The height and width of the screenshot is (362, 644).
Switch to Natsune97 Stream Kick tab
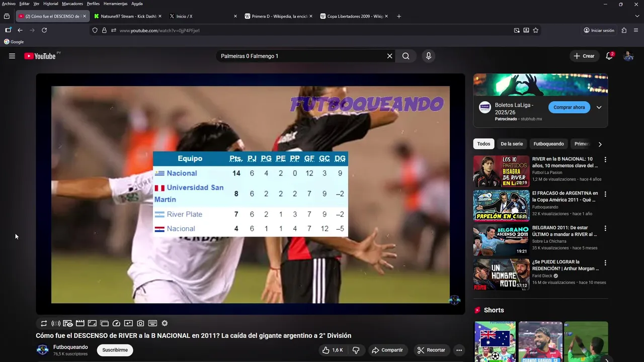click(x=128, y=16)
